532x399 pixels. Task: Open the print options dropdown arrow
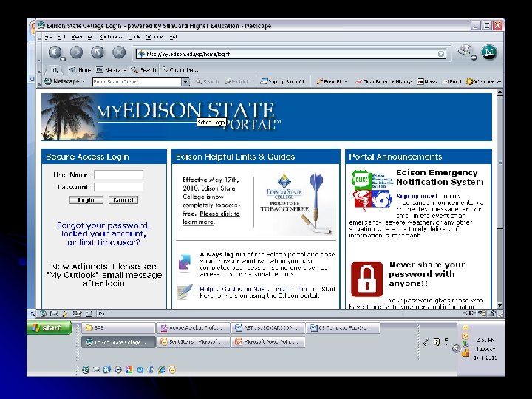[x=474, y=58]
